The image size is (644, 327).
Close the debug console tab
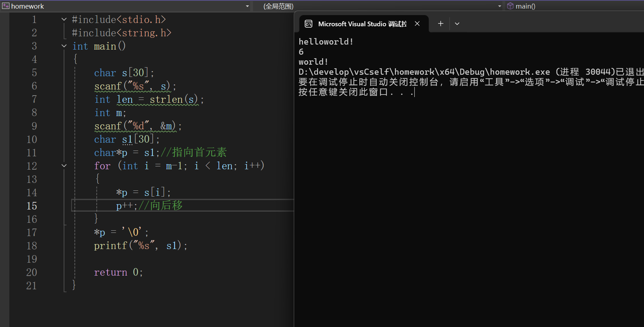click(x=417, y=24)
